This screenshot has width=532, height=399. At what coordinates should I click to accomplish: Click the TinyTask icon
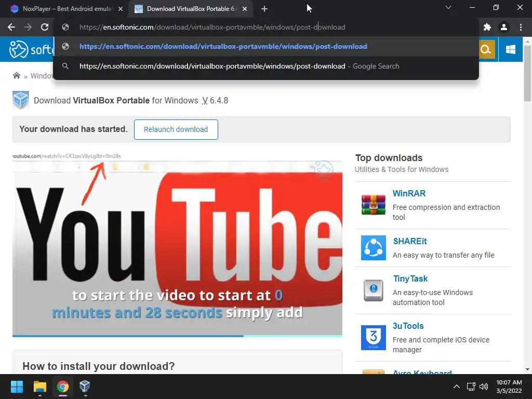(373, 290)
